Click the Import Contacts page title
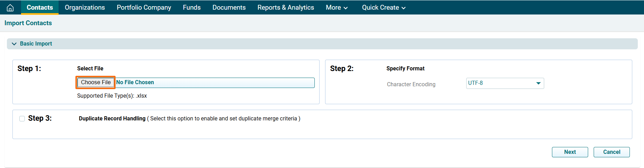The width and height of the screenshot is (644, 168). coord(28,23)
